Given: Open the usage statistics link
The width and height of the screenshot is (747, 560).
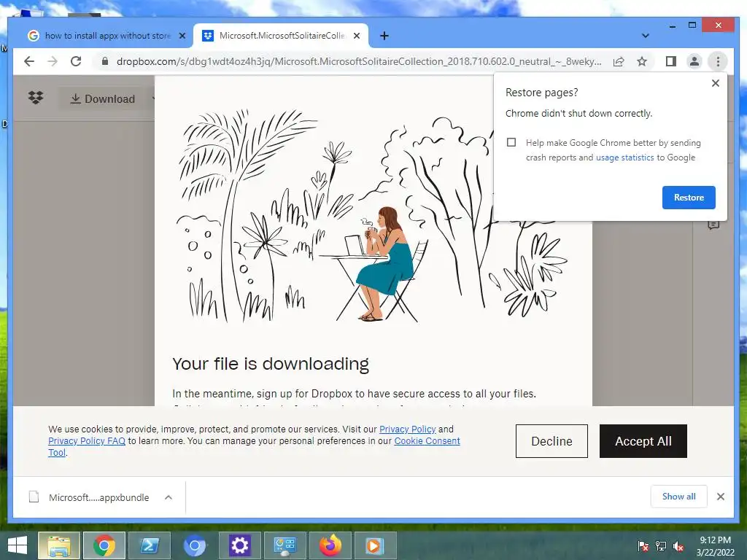Looking at the screenshot, I should [x=624, y=157].
